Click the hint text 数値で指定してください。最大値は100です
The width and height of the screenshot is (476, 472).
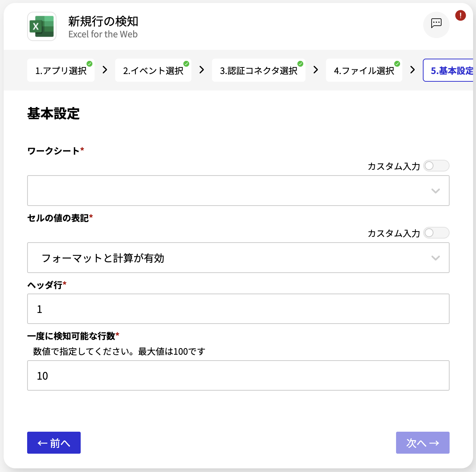pos(119,351)
